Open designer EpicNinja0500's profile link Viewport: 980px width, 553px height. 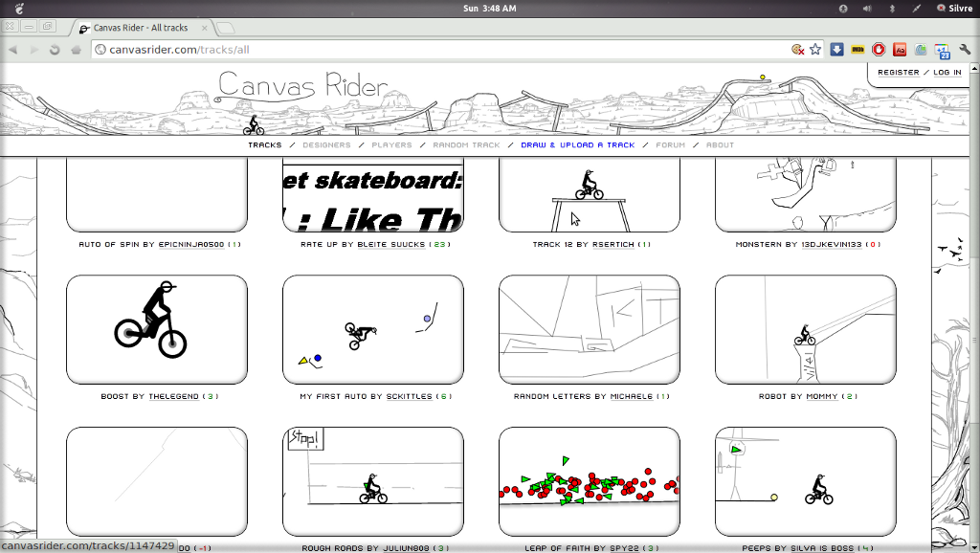pyautogui.click(x=191, y=244)
